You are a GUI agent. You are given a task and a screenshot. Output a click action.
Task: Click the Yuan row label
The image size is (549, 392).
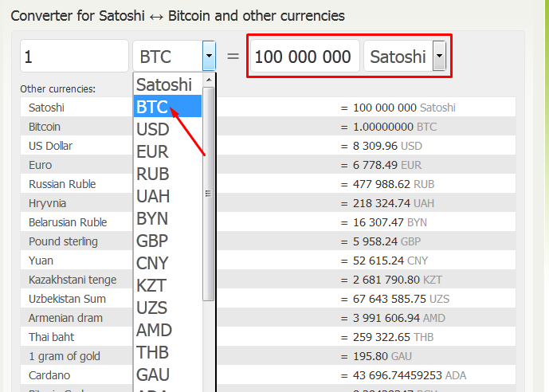coord(41,261)
